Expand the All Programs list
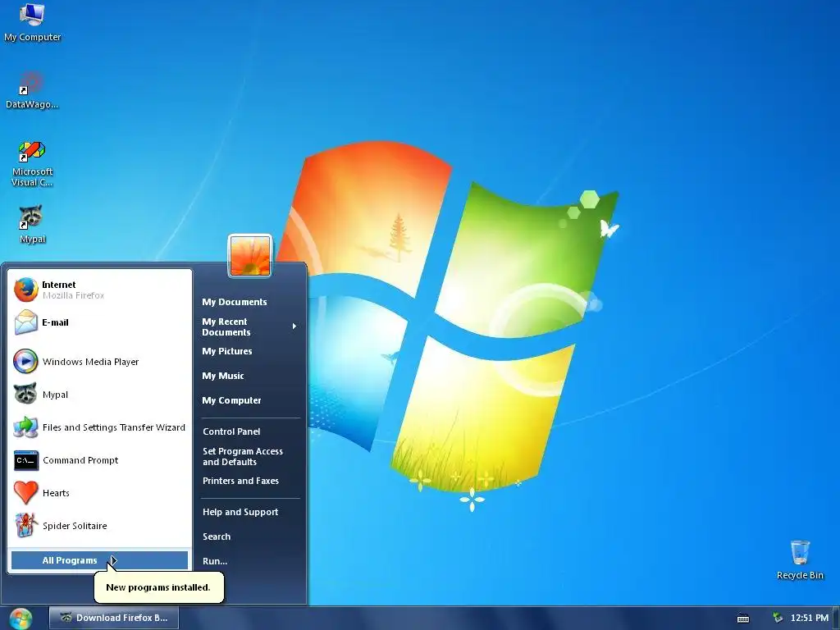The height and width of the screenshot is (630, 840). coord(99,560)
